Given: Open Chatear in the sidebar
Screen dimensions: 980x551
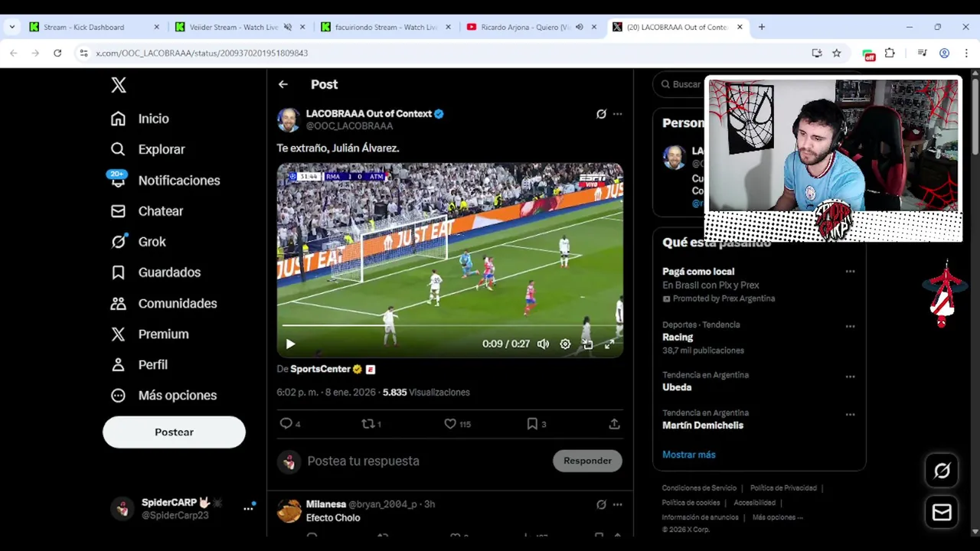Looking at the screenshot, I should [x=147, y=211].
